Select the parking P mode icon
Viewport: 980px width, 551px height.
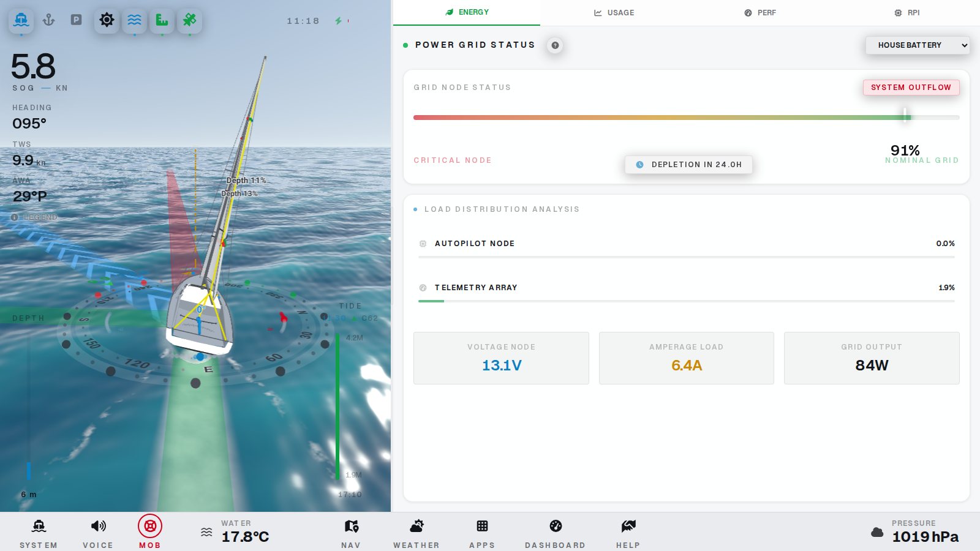(x=76, y=20)
